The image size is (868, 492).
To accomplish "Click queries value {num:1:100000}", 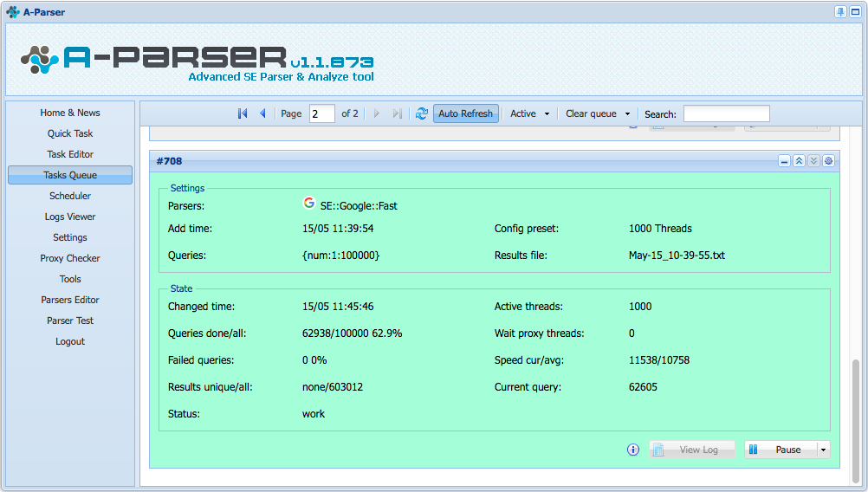I will coord(340,256).
